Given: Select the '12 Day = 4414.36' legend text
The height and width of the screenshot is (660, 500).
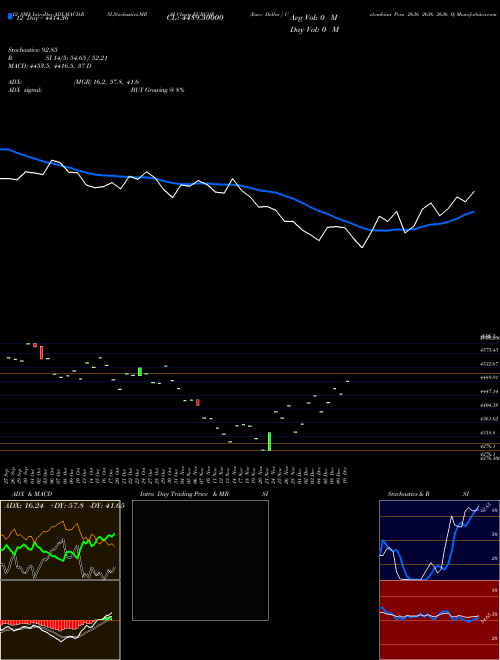Looking at the screenshot, I should coord(42,19).
